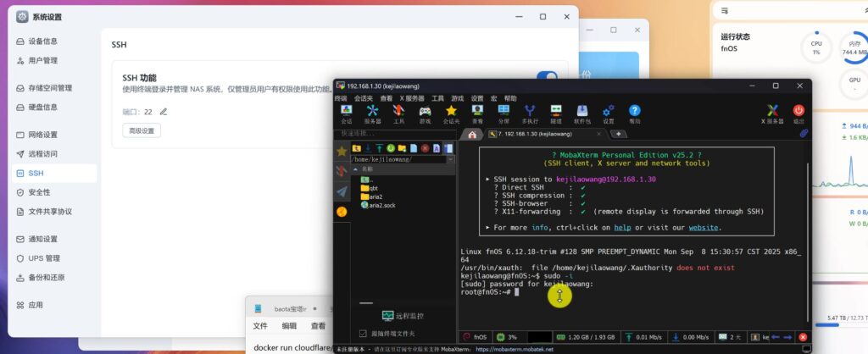Viewport: 868px width, 354px height.
Task: Click the SFTP path /home/kejilaowang/ field
Action: pos(398,159)
